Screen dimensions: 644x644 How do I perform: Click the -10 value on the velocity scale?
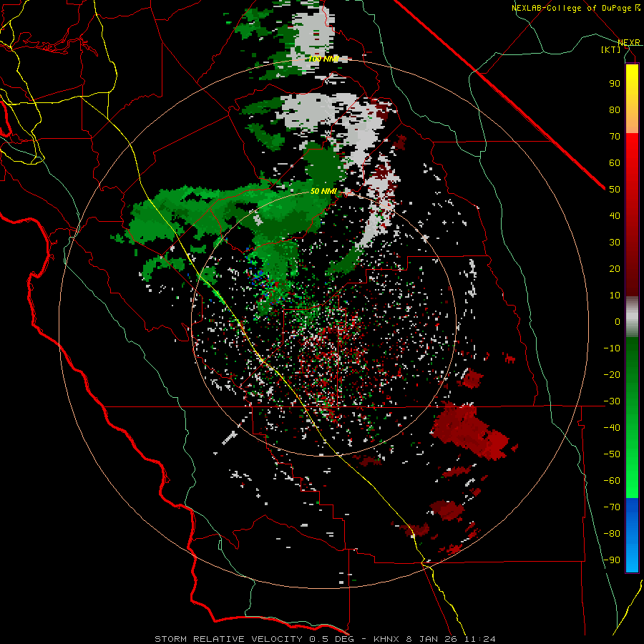[612, 348]
